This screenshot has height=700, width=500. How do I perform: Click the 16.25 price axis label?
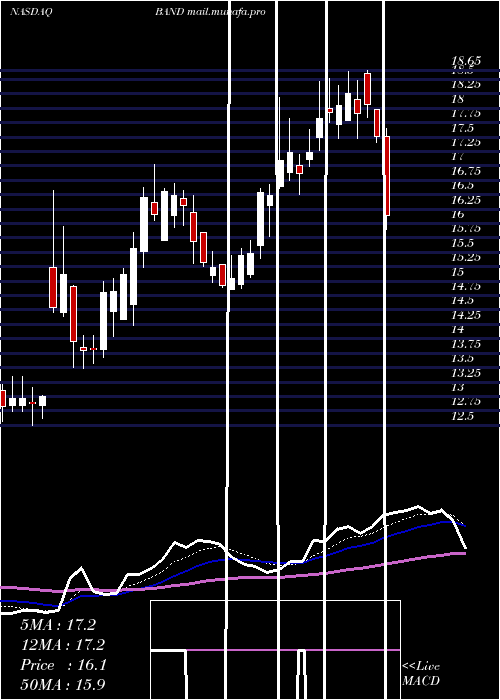point(466,200)
